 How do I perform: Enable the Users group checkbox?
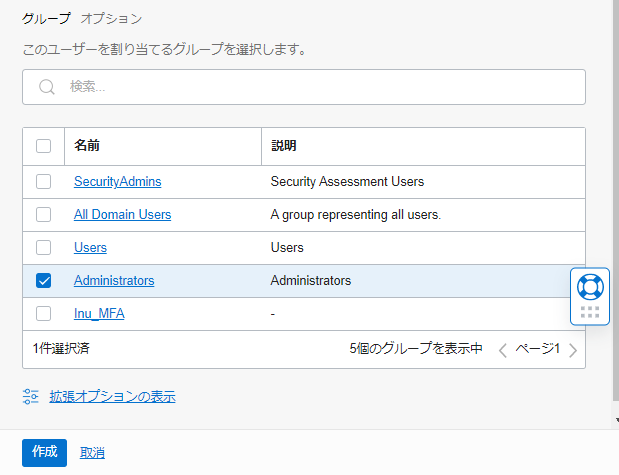click(x=43, y=248)
